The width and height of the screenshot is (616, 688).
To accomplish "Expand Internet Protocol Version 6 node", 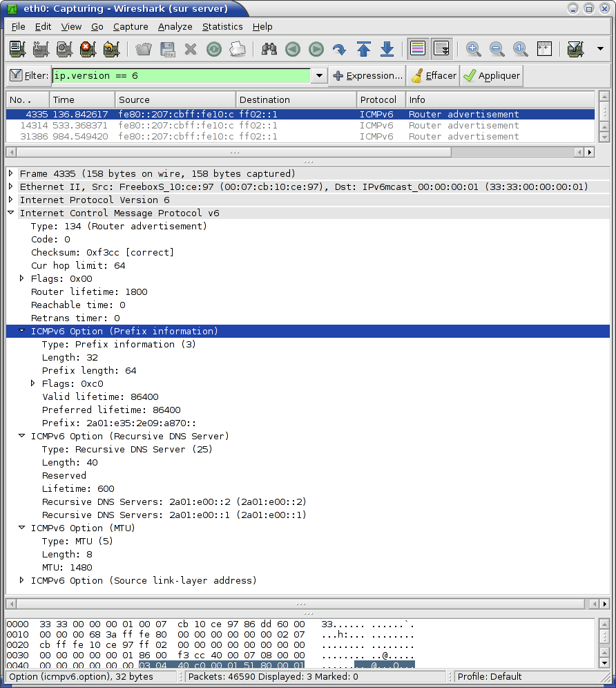I will 11,200.
